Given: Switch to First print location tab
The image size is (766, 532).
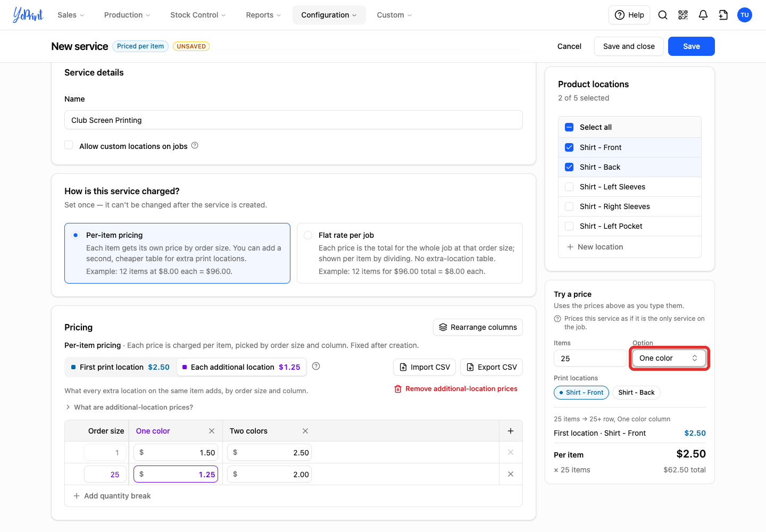Looking at the screenshot, I should (120, 367).
